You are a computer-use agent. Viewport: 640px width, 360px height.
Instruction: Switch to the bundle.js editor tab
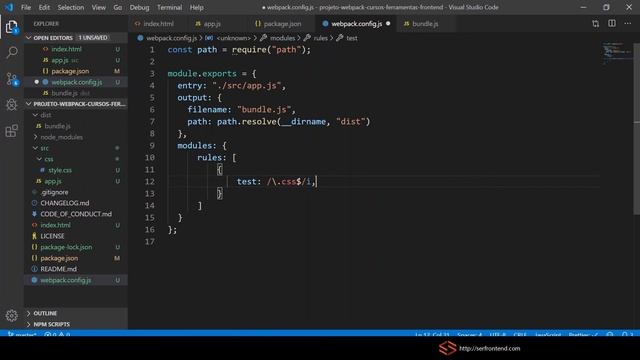pos(424,24)
